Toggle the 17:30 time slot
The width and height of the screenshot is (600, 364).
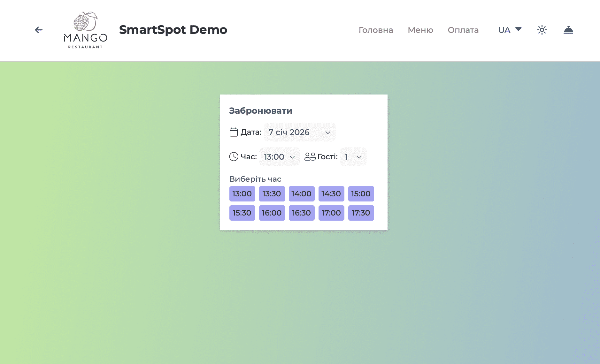(361, 213)
